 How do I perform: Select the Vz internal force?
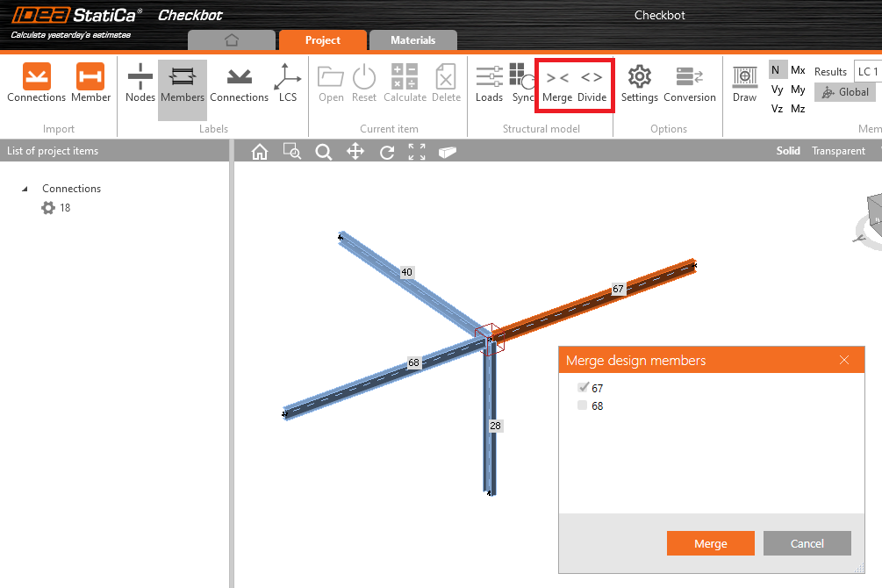[x=777, y=109]
